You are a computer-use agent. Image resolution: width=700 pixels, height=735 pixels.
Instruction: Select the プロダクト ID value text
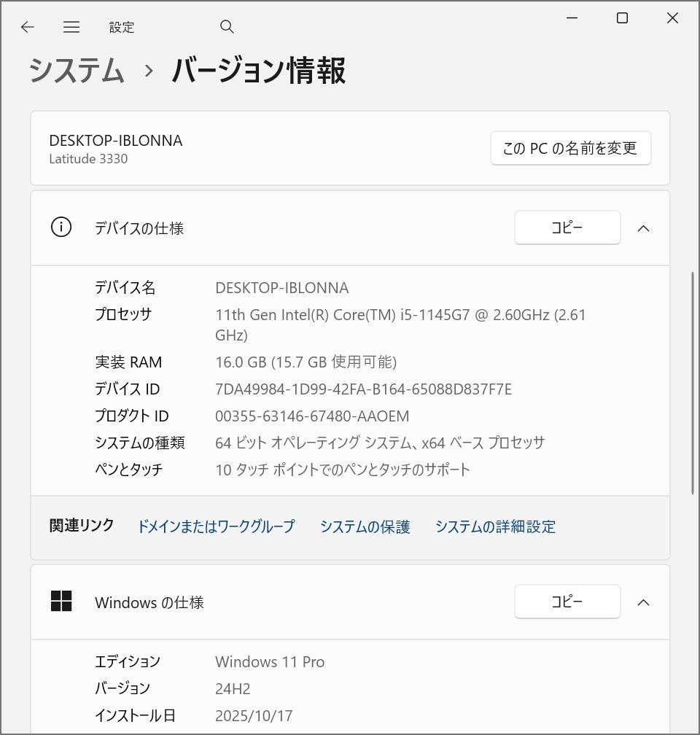click(315, 416)
